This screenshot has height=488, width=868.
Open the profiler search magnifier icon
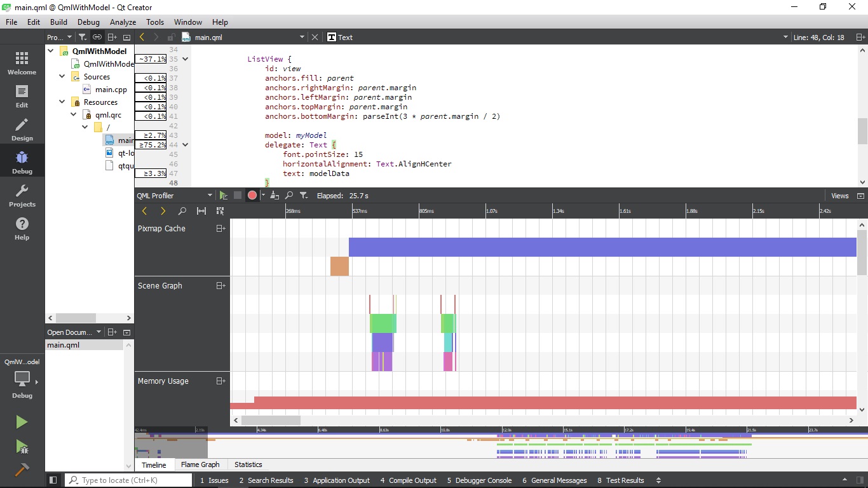click(289, 196)
